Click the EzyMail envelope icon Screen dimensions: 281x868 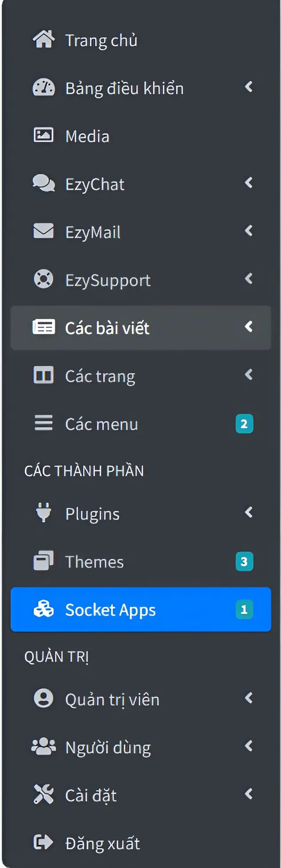[44, 231]
